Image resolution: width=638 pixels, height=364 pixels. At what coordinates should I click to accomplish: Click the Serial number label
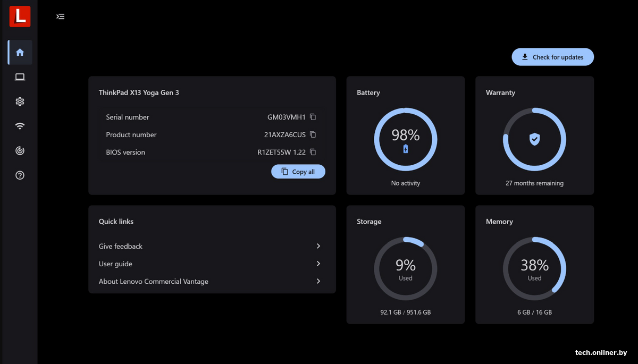pos(128,117)
